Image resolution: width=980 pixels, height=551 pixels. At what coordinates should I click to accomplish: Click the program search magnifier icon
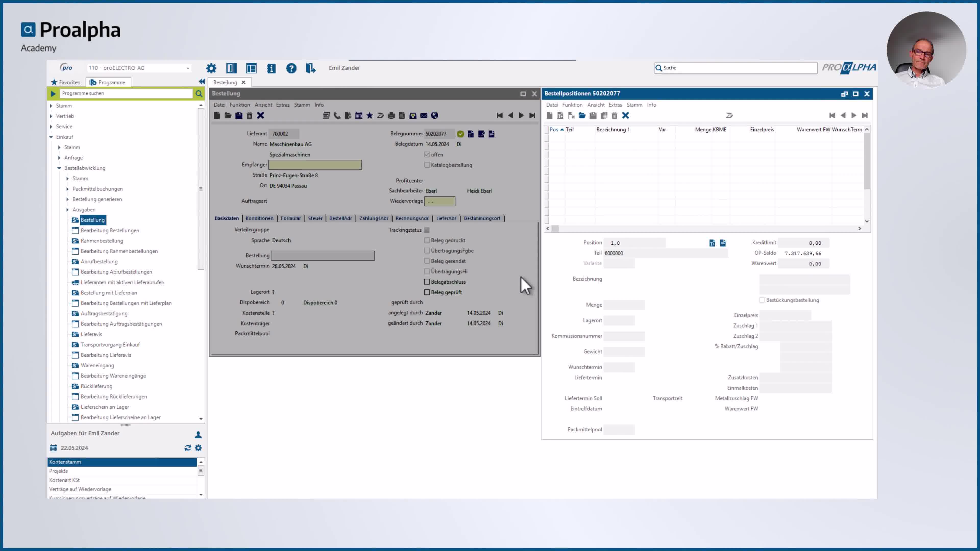coord(199,94)
